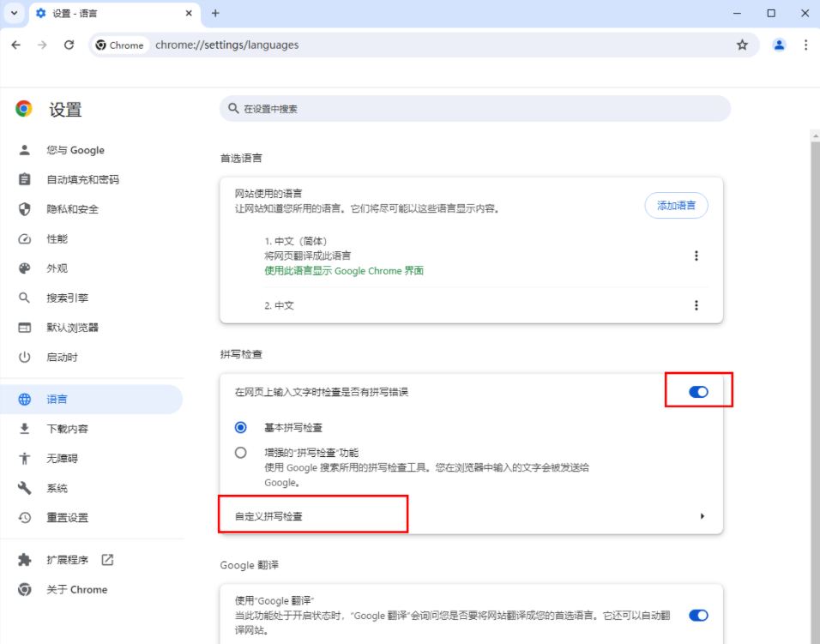This screenshot has width=820, height=644.
Task: Select 基本拼写检查 radio button
Action: coord(240,428)
